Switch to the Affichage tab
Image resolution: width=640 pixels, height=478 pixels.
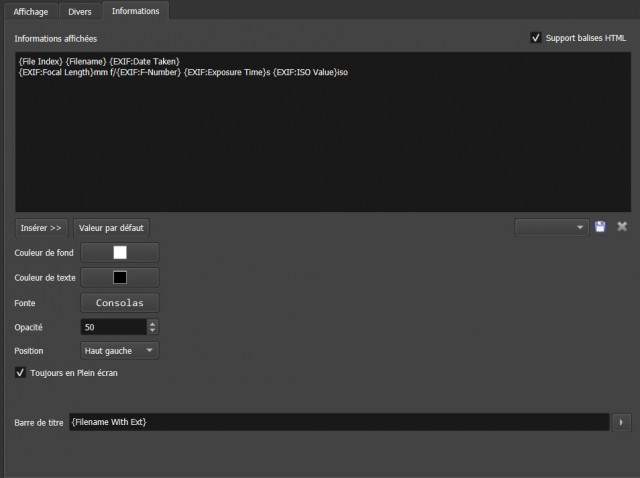(31, 12)
